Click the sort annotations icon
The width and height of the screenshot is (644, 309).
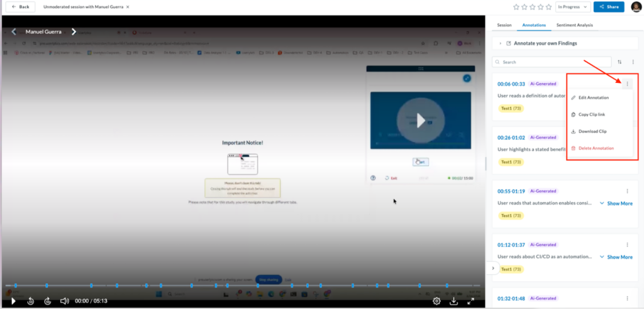(619, 62)
